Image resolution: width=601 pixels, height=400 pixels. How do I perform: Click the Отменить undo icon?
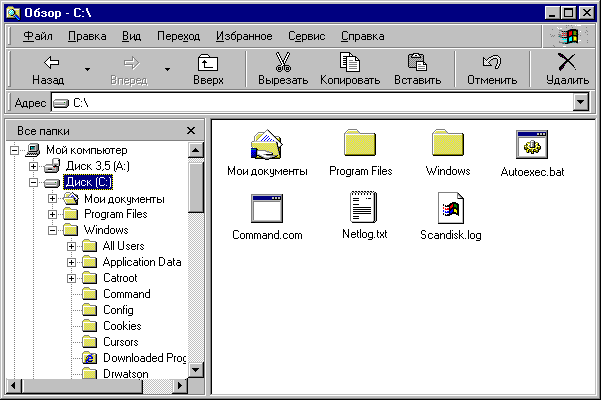(x=492, y=62)
